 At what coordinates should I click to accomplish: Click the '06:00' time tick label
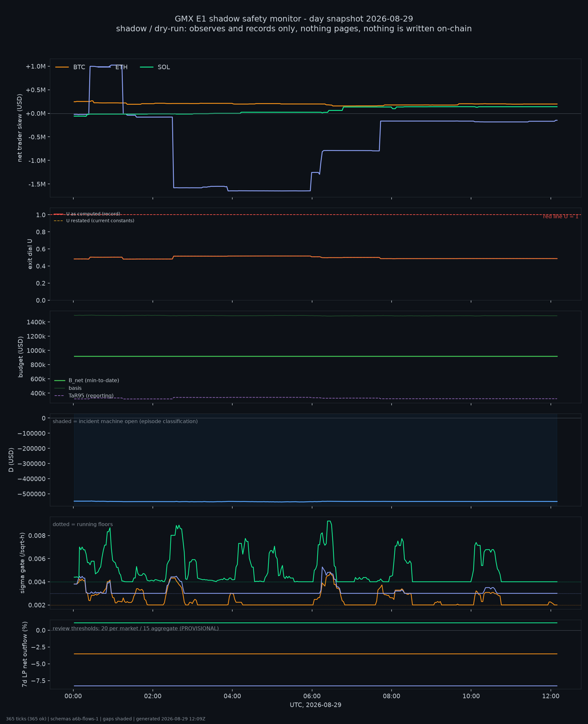coord(312,696)
